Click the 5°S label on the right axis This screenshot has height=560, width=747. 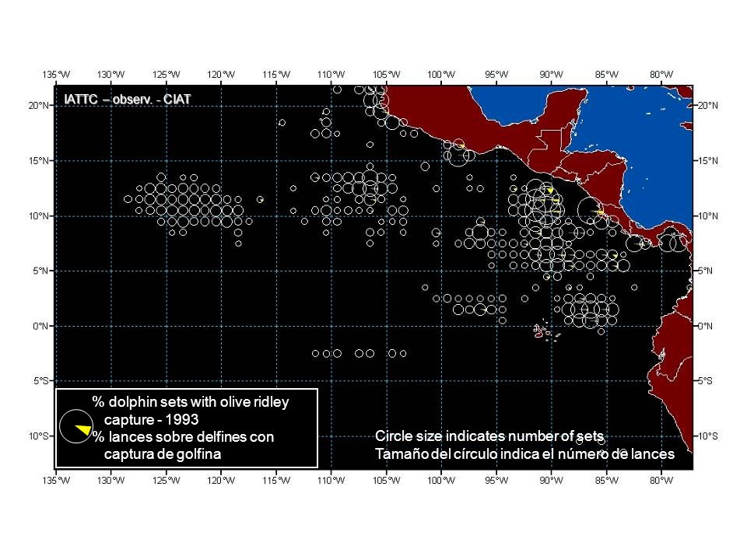point(705,380)
